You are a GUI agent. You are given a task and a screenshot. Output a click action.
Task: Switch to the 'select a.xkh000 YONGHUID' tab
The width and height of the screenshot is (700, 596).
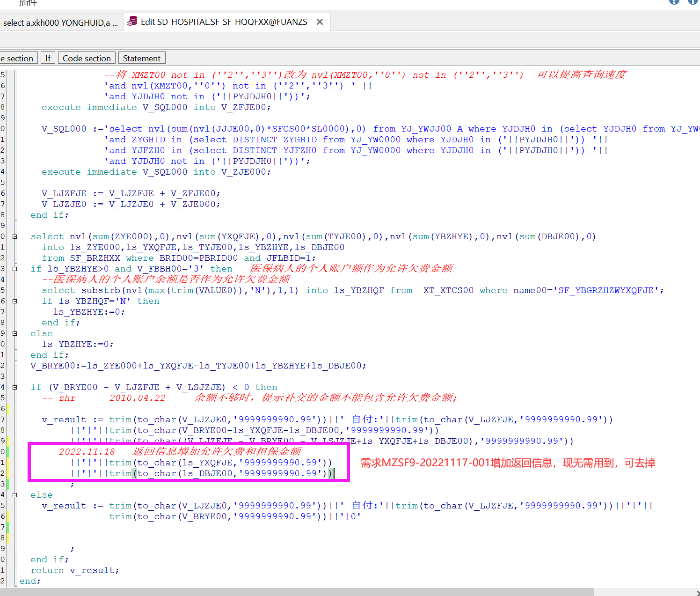pos(61,22)
